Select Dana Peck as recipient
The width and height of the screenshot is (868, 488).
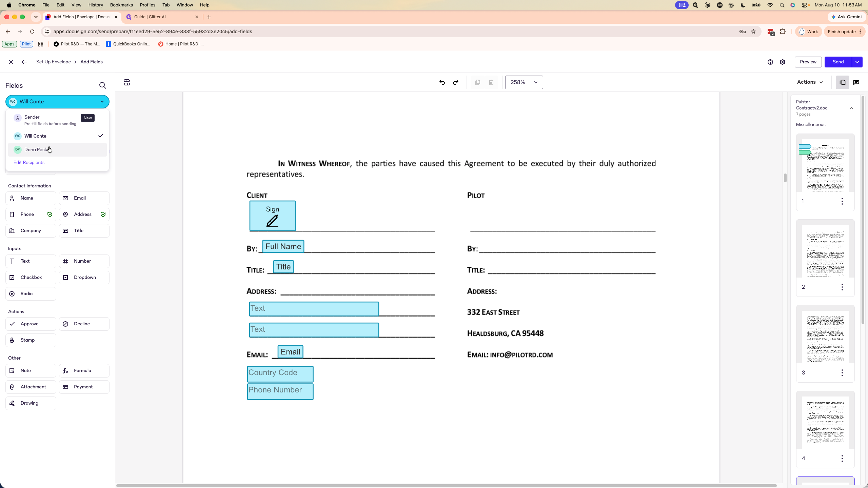pyautogui.click(x=57, y=150)
